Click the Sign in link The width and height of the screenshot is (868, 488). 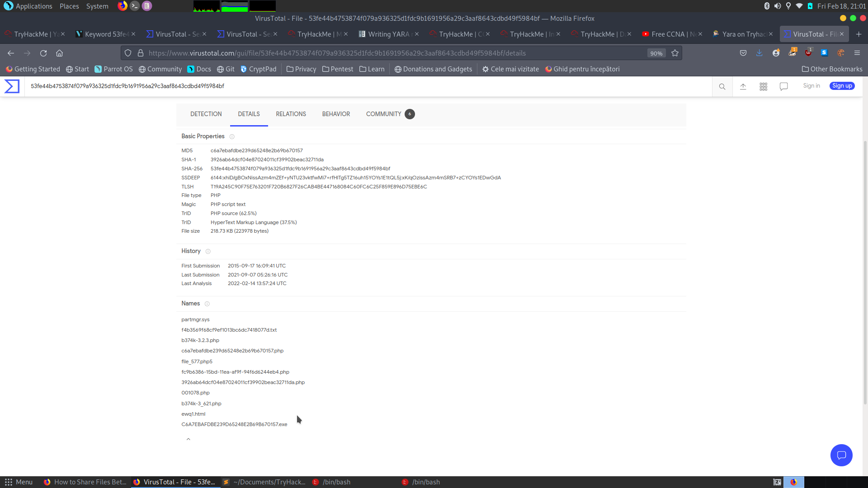pyautogui.click(x=811, y=86)
